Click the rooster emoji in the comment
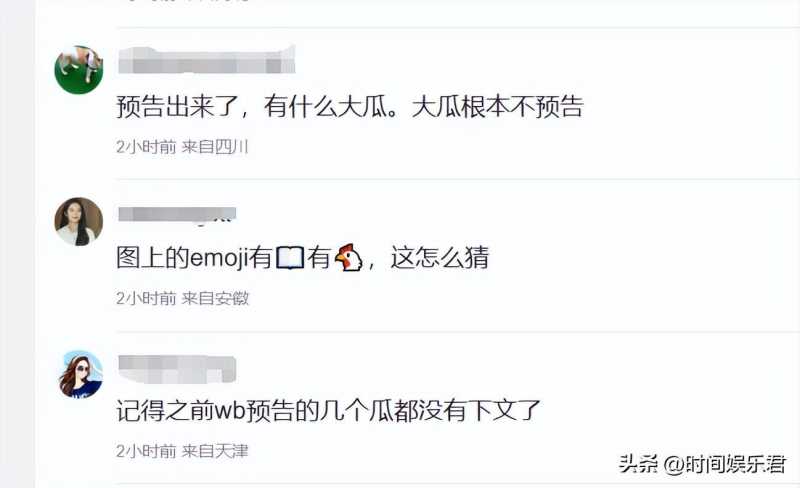Viewport: 800px width, 488px height. click(348, 257)
